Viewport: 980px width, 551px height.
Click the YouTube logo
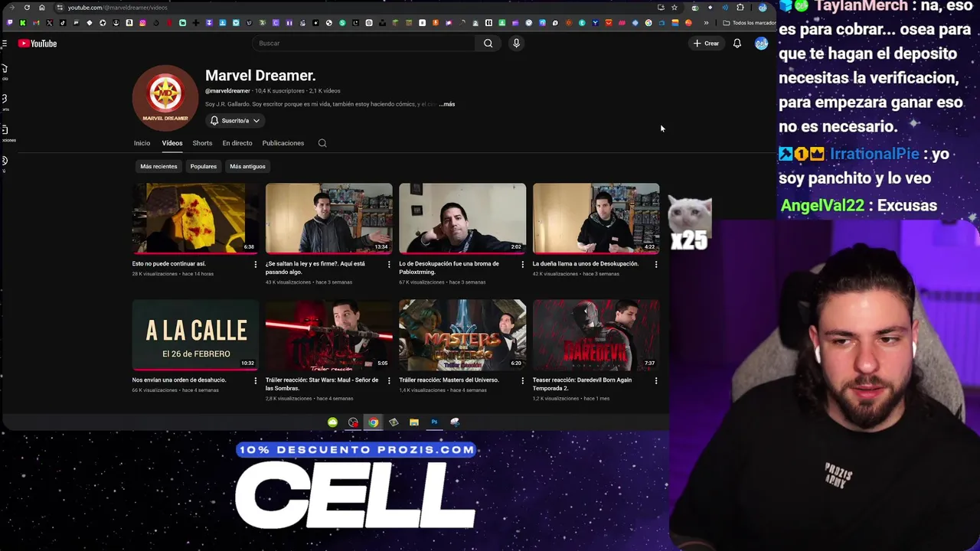pos(38,44)
